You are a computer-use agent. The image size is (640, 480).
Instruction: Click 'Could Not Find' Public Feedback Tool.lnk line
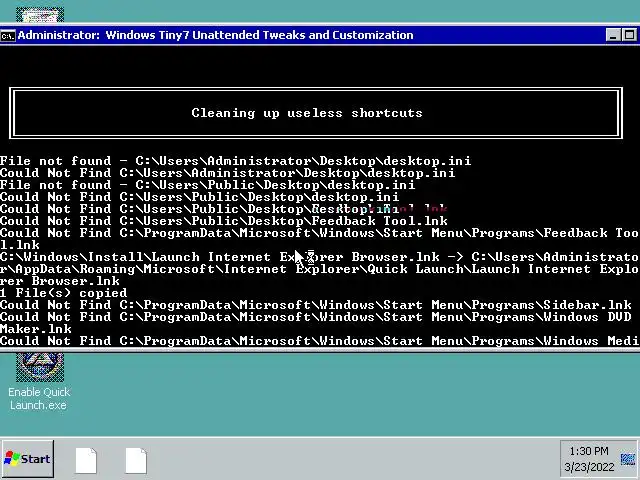pyautogui.click(x=224, y=221)
